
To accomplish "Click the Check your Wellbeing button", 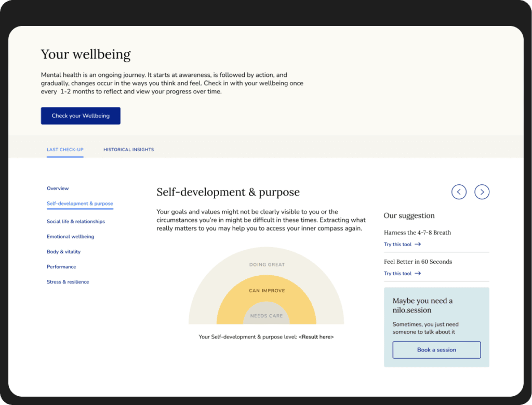I will [x=81, y=116].
